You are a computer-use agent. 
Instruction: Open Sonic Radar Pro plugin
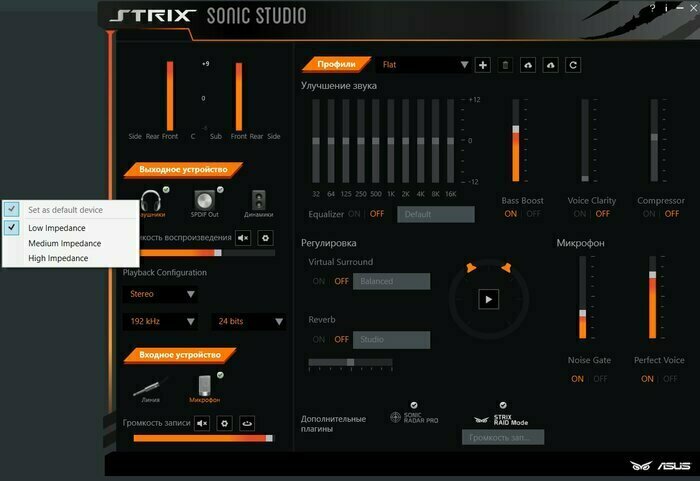414,417
